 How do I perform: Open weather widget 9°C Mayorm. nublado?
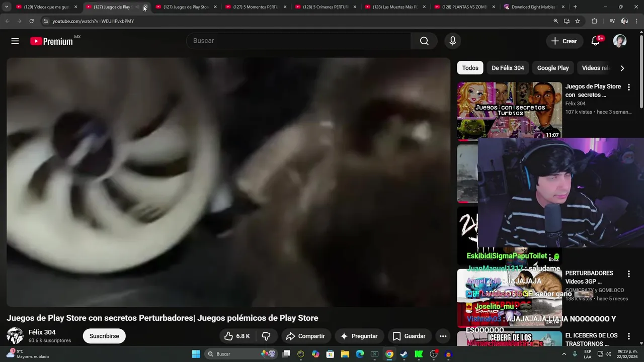[x=28, y=354]
